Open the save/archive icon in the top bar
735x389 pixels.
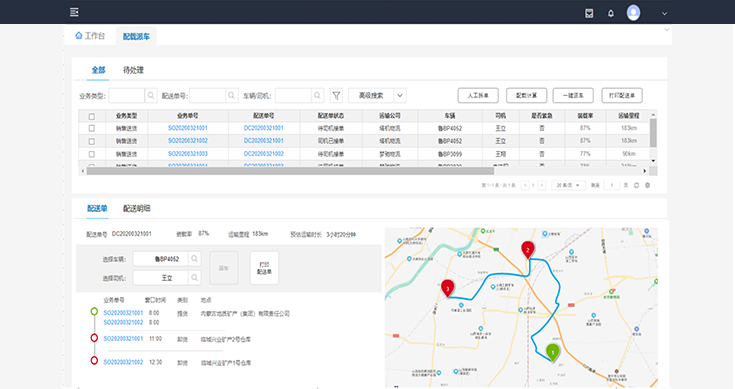pos(589,14)
